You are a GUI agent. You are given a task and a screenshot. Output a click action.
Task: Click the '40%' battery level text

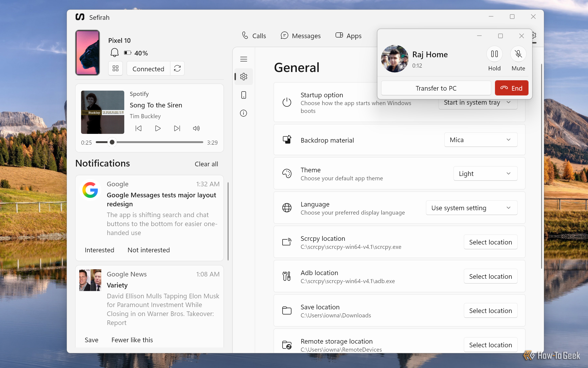[x=141, y=53]
